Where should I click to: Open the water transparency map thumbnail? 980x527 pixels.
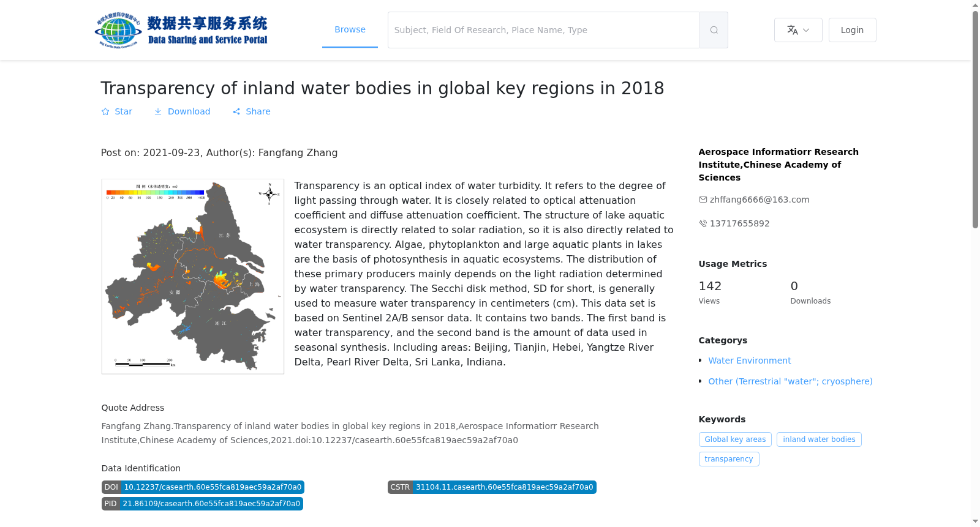193,277
